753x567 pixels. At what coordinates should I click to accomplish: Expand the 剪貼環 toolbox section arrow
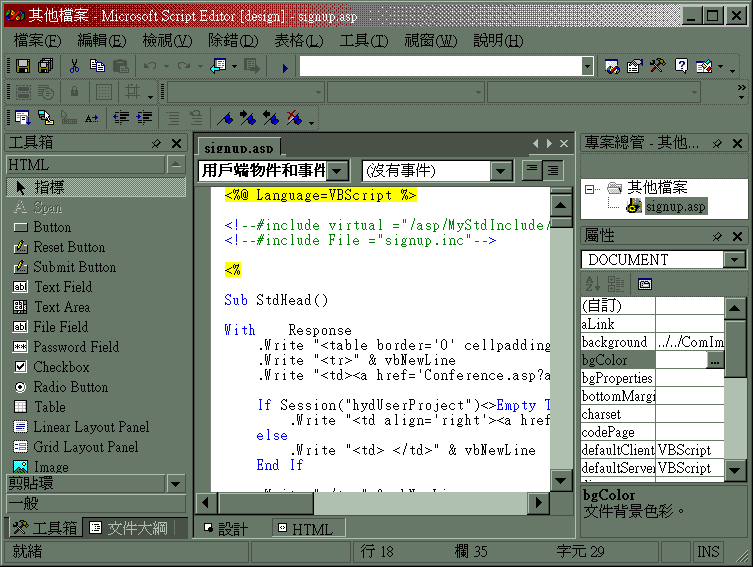(176, 484)
